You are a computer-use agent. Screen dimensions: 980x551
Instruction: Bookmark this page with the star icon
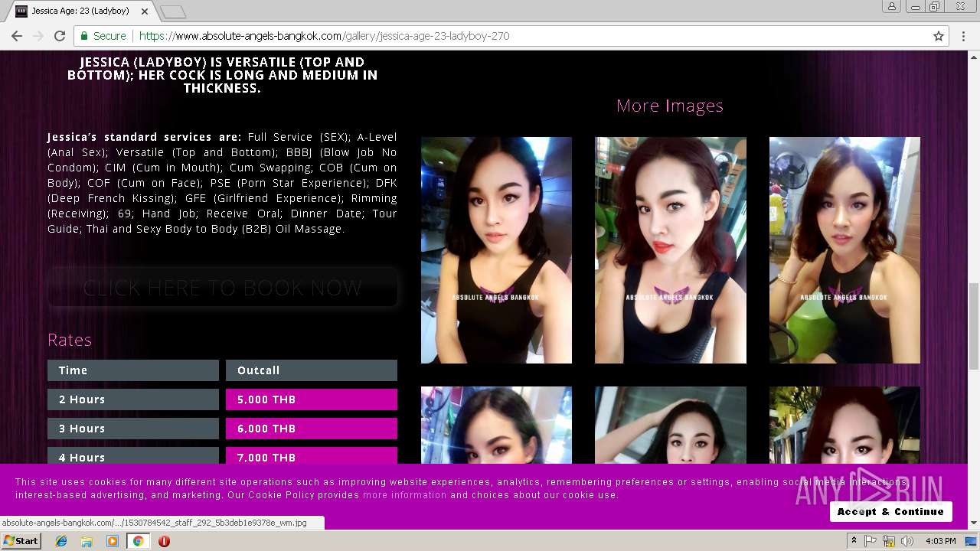[939, 36]
